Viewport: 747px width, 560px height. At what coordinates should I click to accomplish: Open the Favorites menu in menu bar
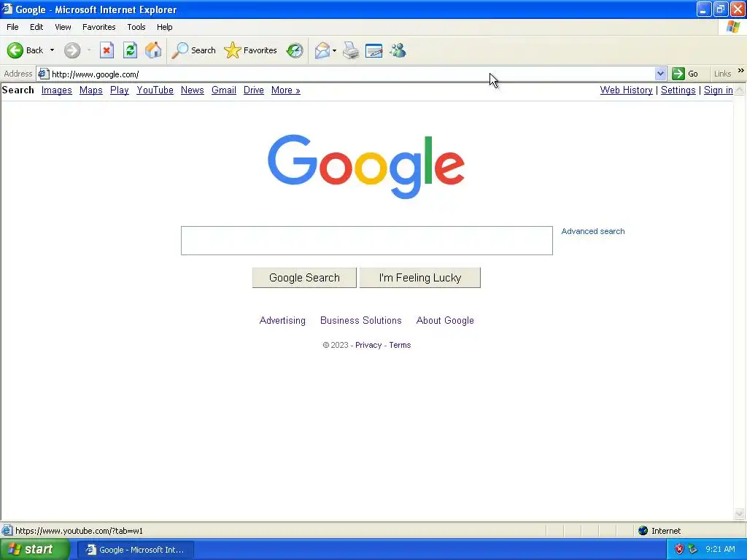click(x=98, y=27)
